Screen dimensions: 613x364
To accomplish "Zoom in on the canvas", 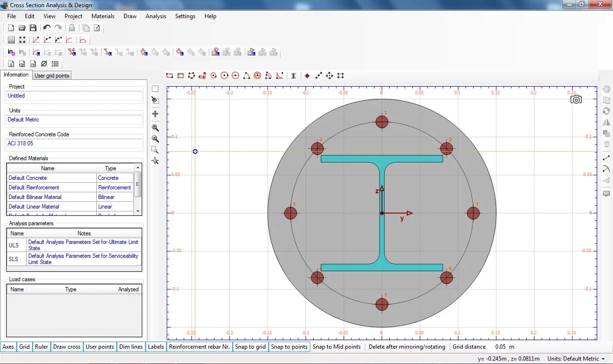I will pyautogui.click(x=155, y=128).
